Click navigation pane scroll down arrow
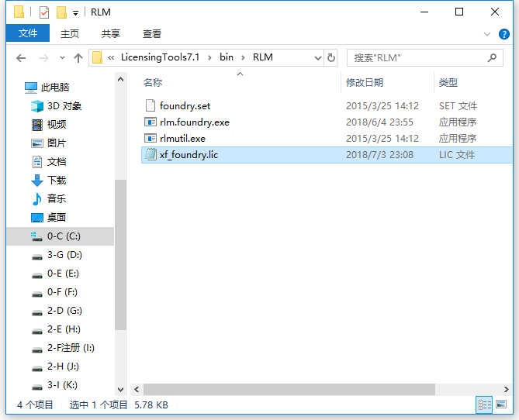Image resolution: width=519 pixels, height=420 pixels. click(x=120, y=389)
